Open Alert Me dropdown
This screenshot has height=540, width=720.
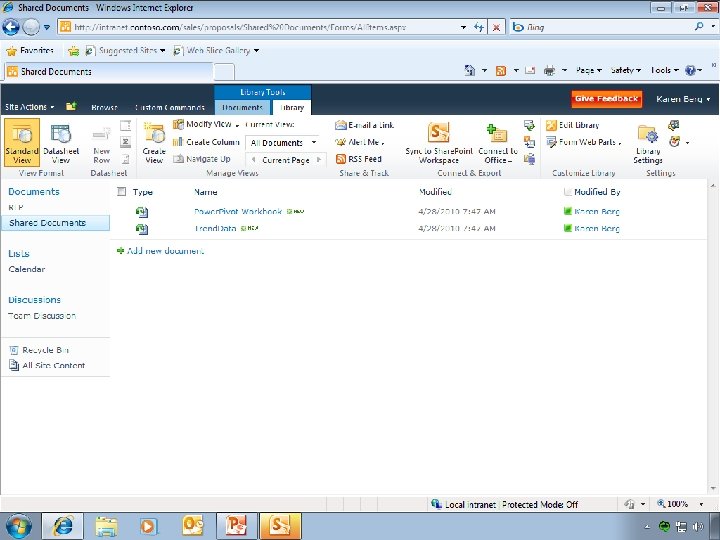pyautogui.click(x=360, y=142)
